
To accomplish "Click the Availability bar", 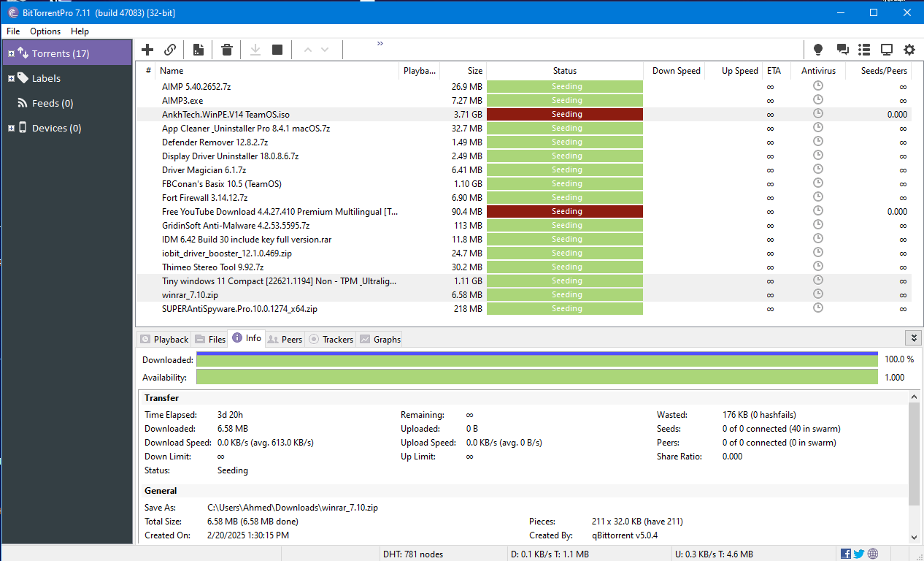I will tap(537, 377).
